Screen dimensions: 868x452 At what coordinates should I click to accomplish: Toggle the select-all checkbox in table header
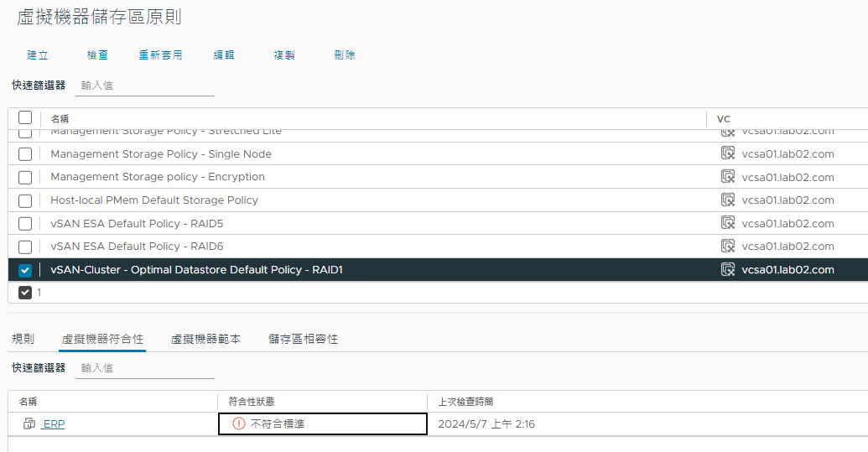(x=25, y=118)
